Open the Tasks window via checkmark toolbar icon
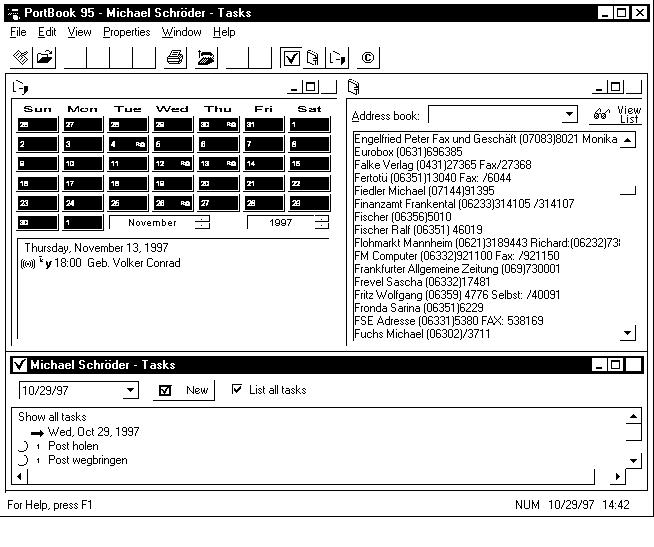 (291, 58)
